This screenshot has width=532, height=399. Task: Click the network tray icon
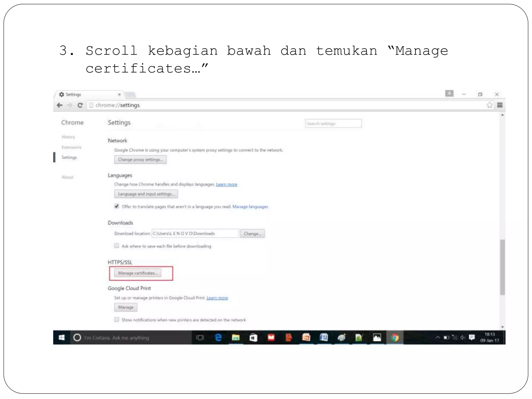point(455,337)
